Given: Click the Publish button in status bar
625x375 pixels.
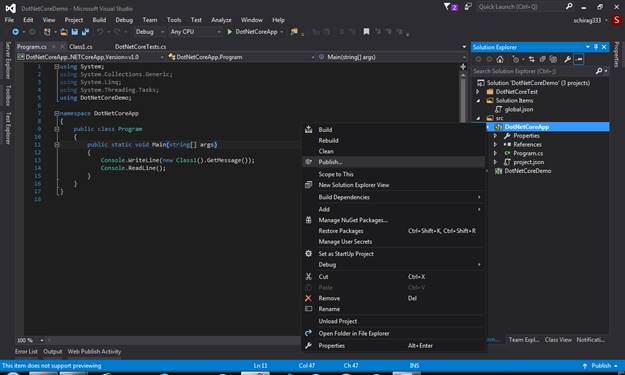Looking at the screenshot, I should coord(600,366).
